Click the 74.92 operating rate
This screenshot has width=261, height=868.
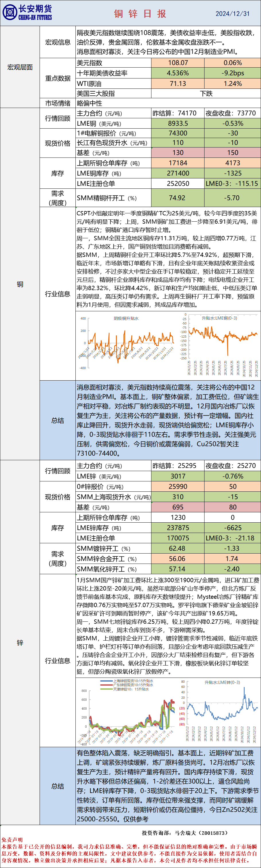pyautogui.click(x=178, y=198)
